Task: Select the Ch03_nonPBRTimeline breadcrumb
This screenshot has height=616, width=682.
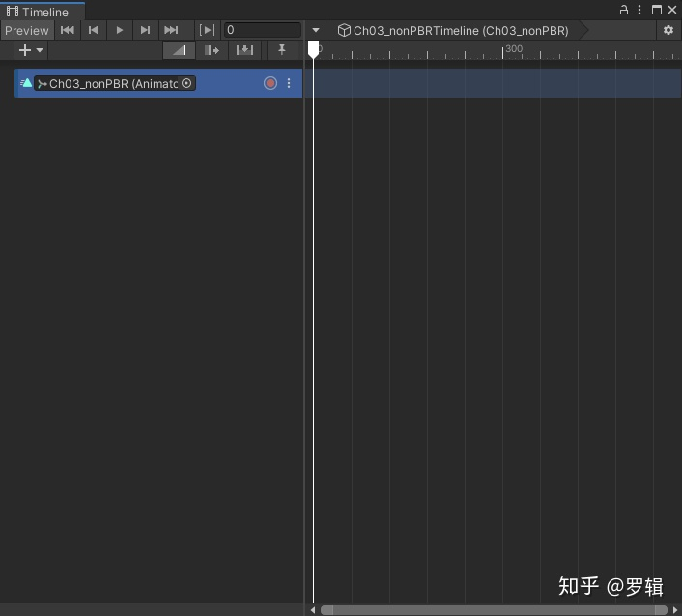Action: (453, 31)
